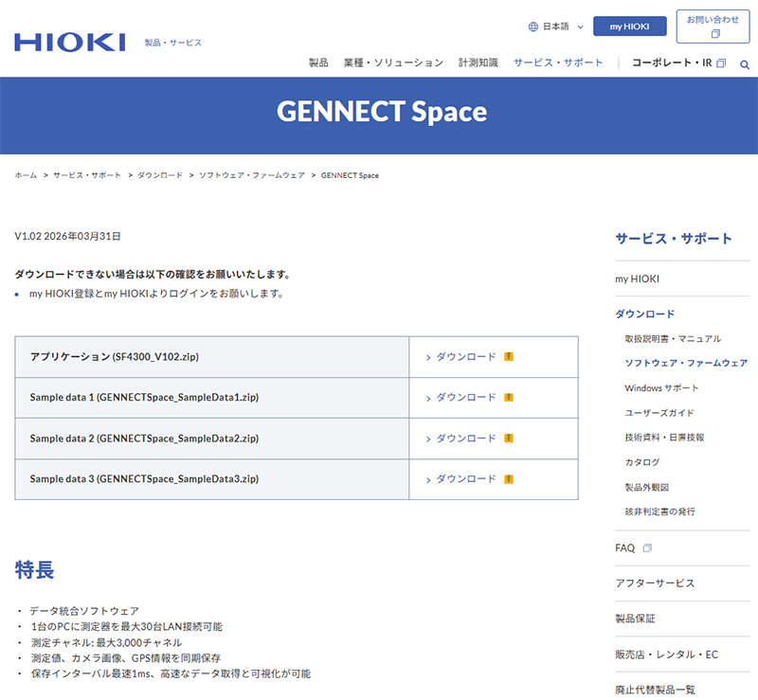Click the 特長 heading
The width and height of the screenshot is (758, 700).
34,569
